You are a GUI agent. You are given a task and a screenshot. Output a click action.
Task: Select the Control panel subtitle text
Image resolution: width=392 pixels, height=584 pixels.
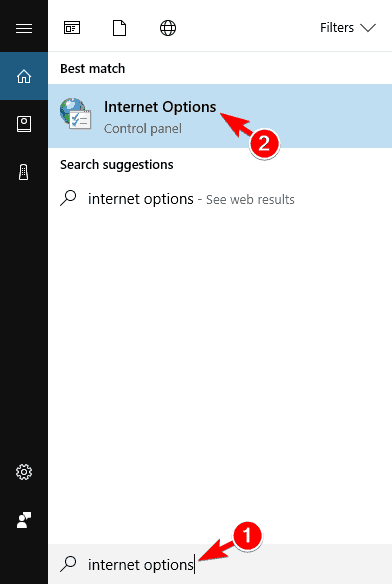(143, 129)
